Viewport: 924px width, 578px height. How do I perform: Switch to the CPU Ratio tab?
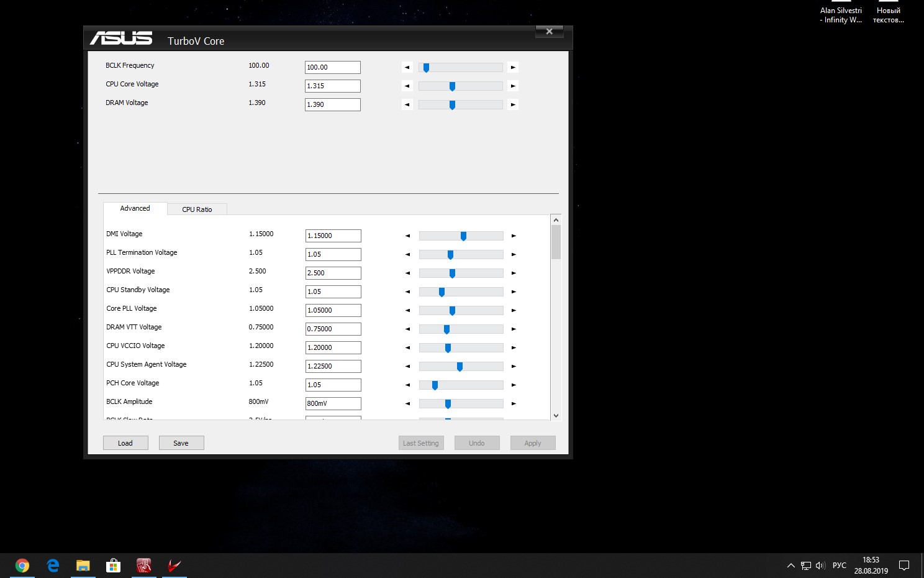(197, 209)
